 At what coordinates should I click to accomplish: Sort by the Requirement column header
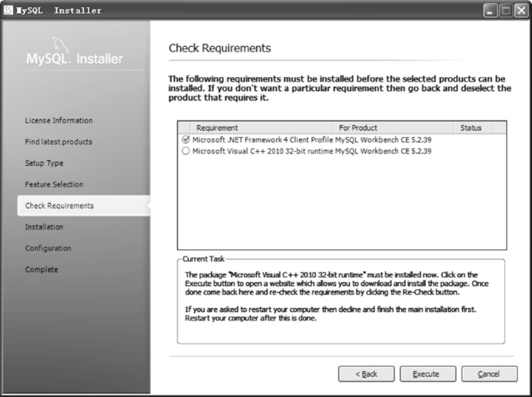point(262,128)
